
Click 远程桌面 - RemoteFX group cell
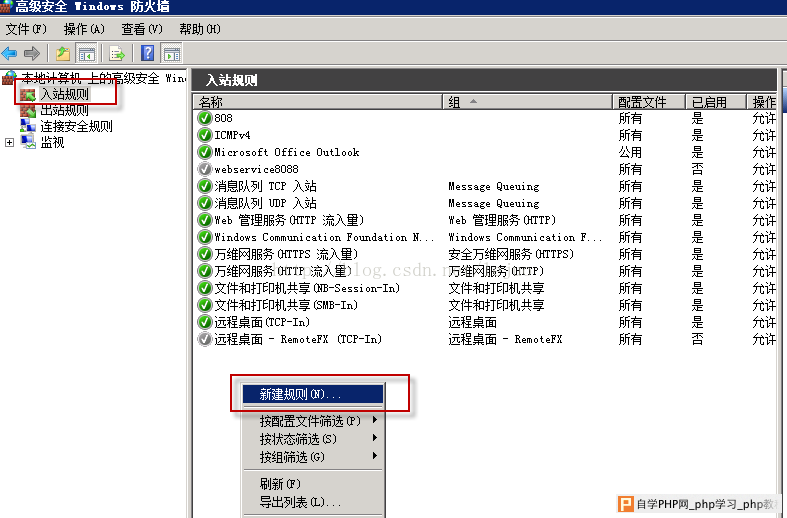(505, 339)
